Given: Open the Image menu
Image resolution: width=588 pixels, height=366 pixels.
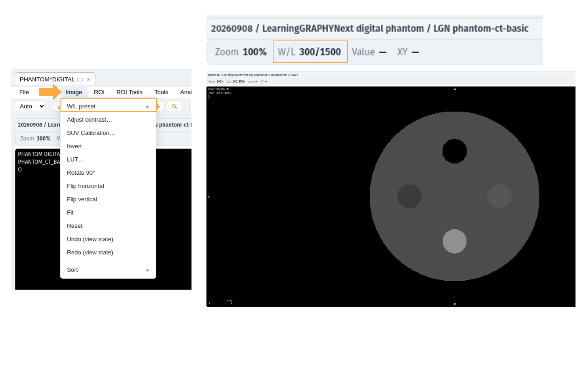Looking at the screenshot, I should (74, 92).
